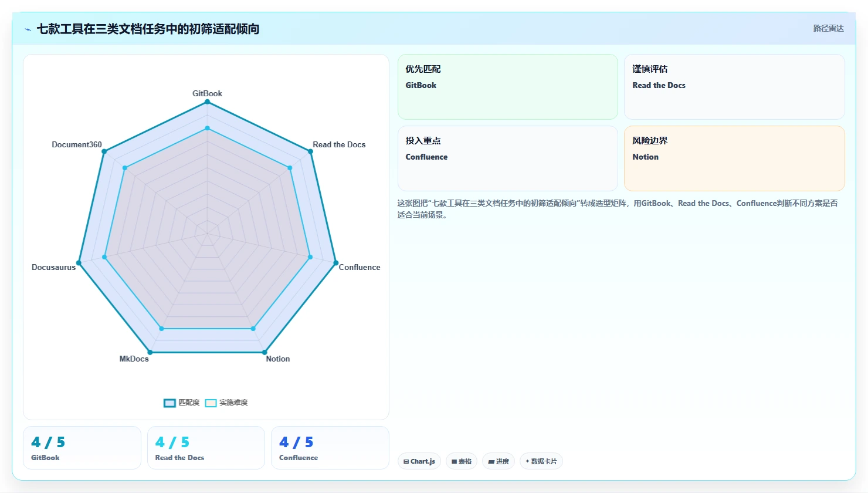Click the Read the Docs radar axis label
Image resolution: width=868 pixels, height=493 pixels.
[339, 144]
